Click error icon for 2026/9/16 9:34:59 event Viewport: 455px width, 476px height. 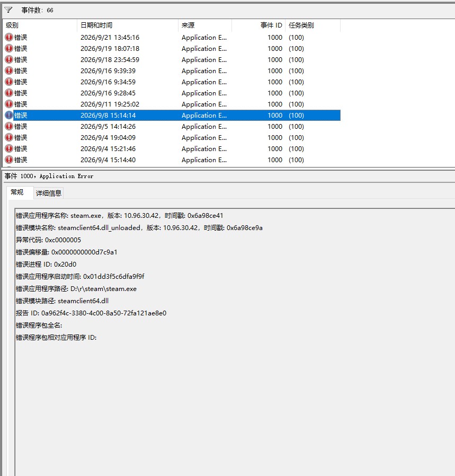tap(9, 82)
